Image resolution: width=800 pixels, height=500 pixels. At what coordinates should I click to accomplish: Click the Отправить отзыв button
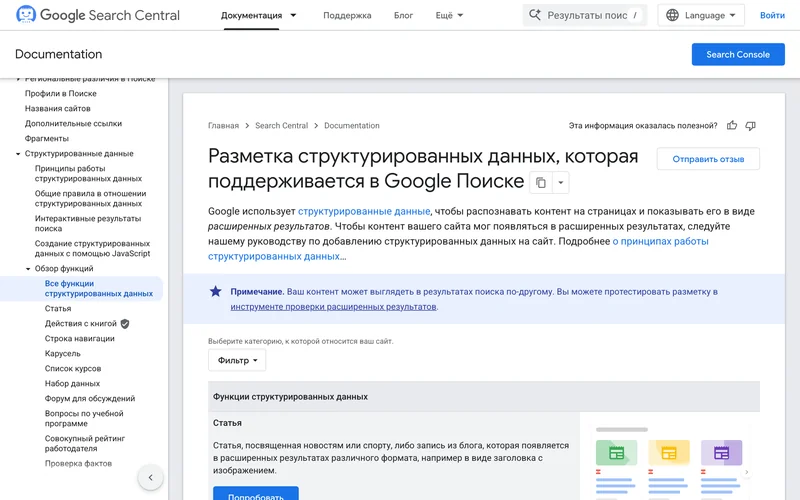tap(708, 159)
